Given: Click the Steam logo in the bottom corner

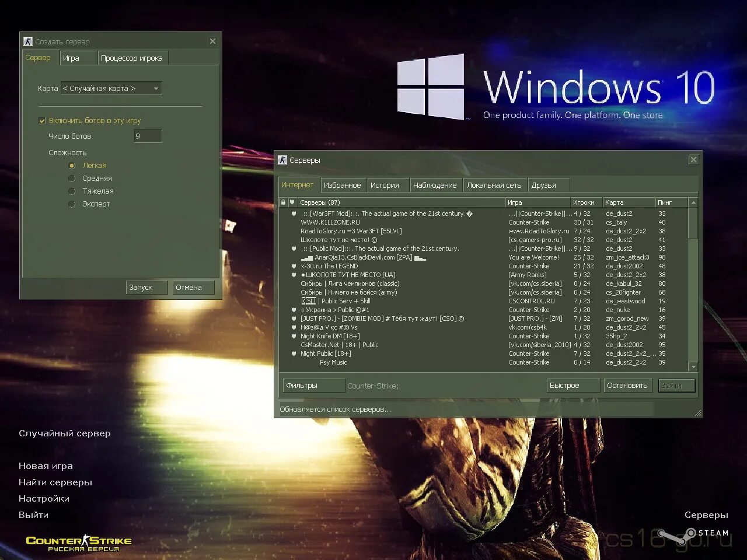Looking at the screenshot, I should point(692,534).
